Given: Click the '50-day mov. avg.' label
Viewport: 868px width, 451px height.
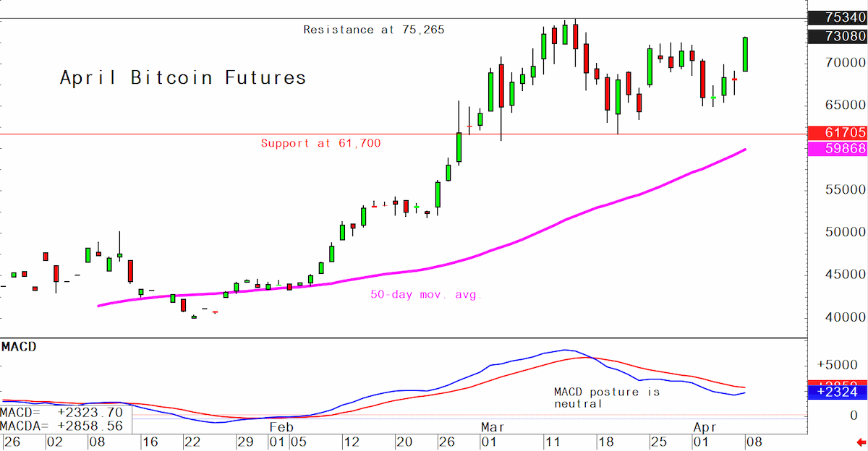Looking at the screenshot, I should 426,295.
